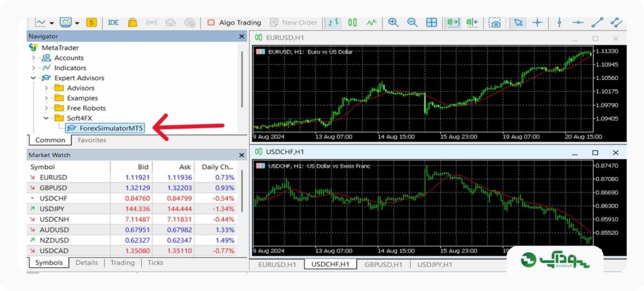Select the EURUSD row in Market Watch

(132, 177)
